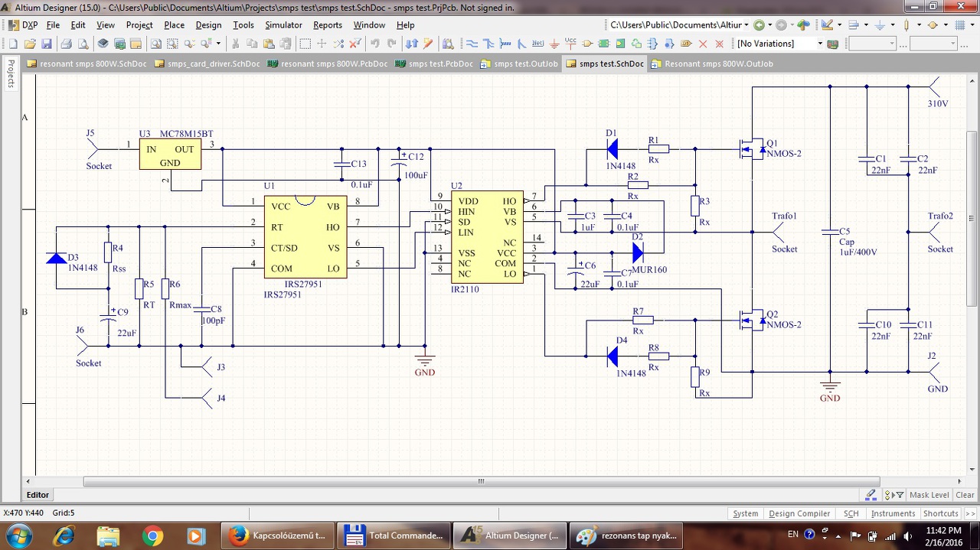This screenshot has width=980, height=550.
Task: Open Print Preview from toolbar
Action: tap(83, 44)
